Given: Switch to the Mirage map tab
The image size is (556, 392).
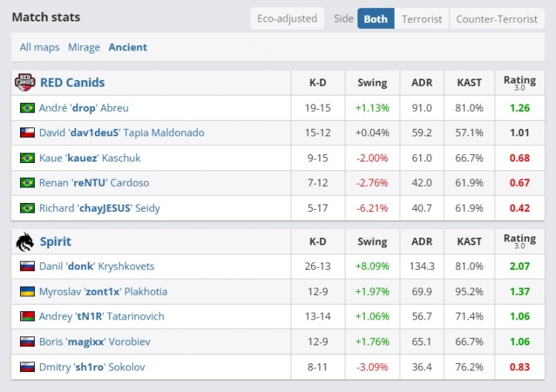Looking at the screenshot, I should point(84,47).
